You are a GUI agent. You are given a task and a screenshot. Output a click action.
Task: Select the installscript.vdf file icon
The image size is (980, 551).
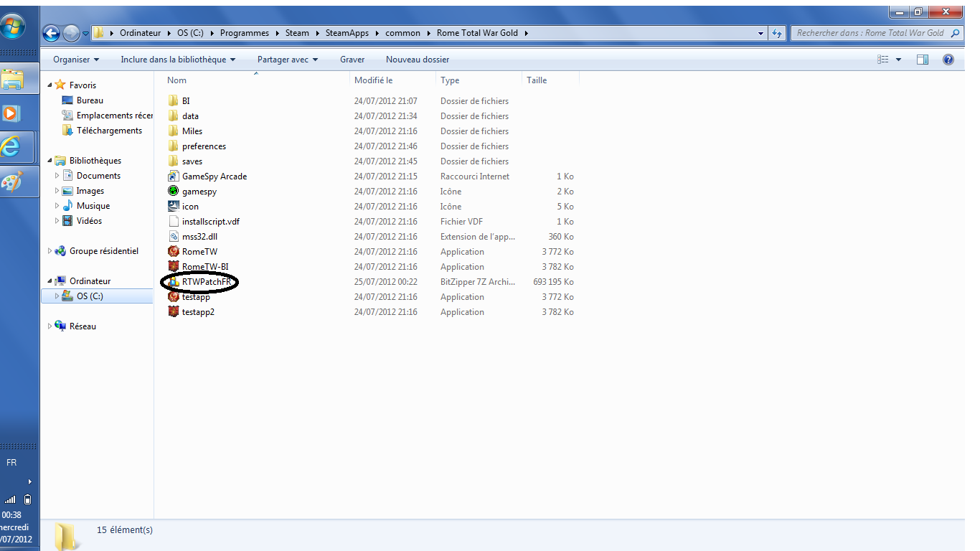(173, 222)
